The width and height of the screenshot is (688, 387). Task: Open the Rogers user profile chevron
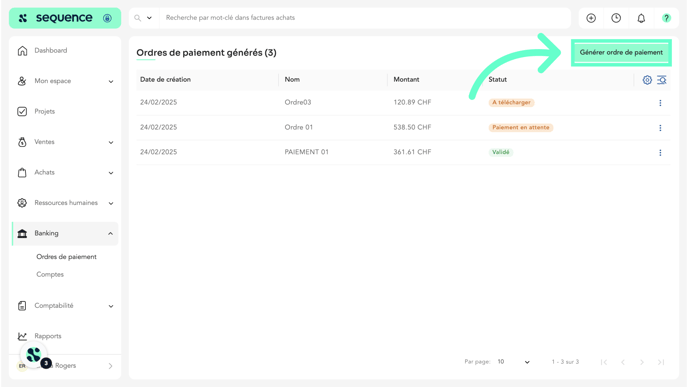[110, 366]
